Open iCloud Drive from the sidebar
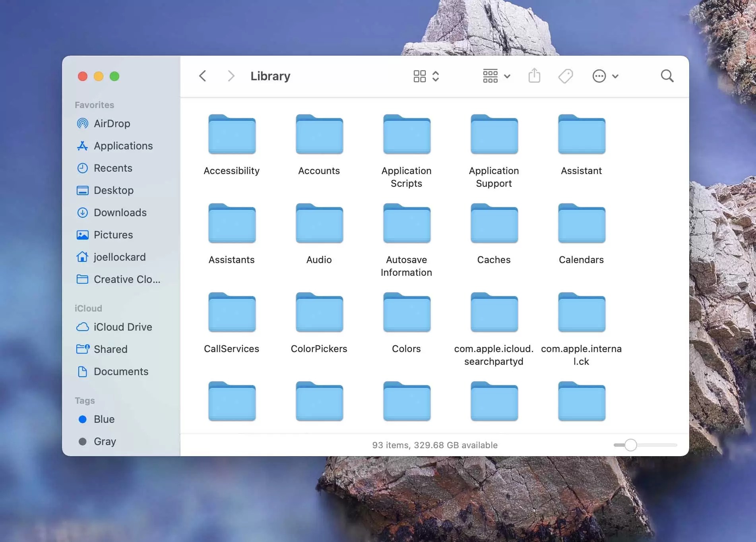 [123, 327]
